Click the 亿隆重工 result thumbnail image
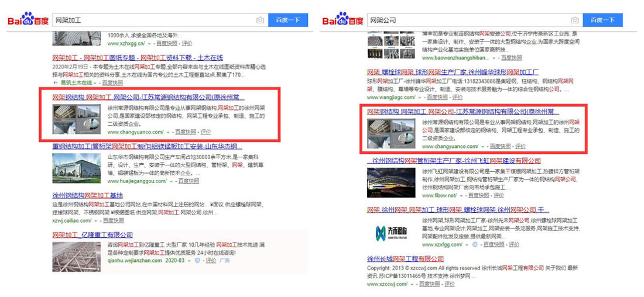Screen dimensions: 644x297 point(77,253)
